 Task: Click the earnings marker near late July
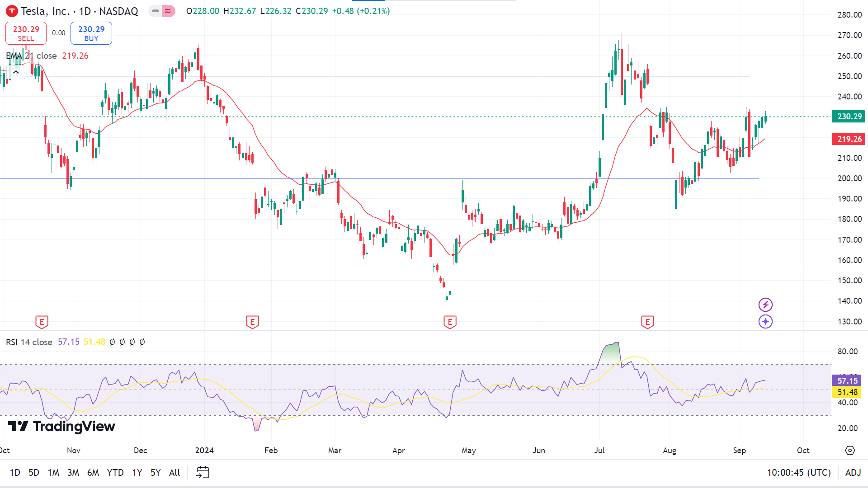tap(647, 322)
